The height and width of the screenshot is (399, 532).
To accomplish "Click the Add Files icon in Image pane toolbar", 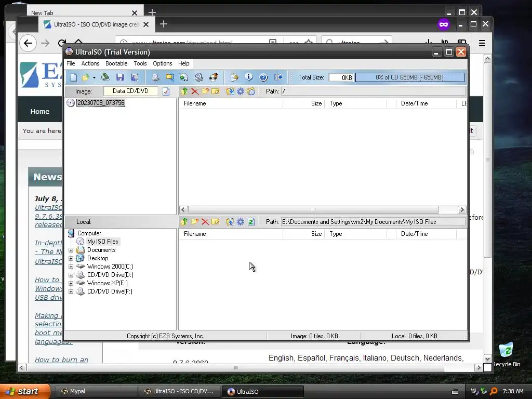I will (230, 91).
